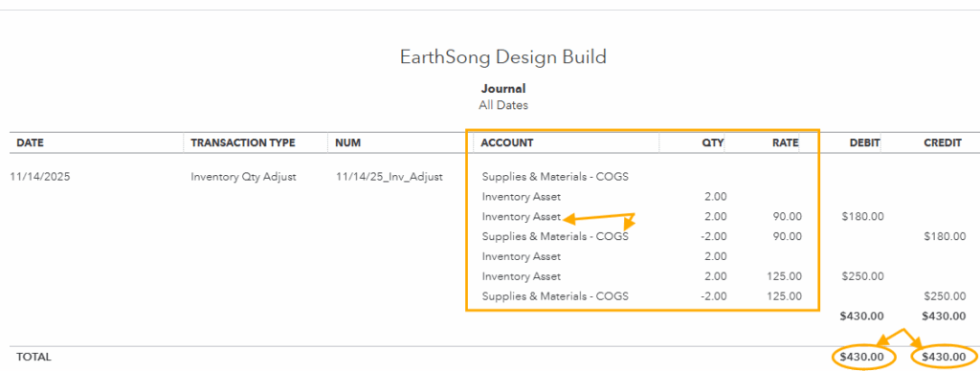This screenshot has height=371, width=980.
Task: Click the $250.00 debit amount
Action: (862, 276)
